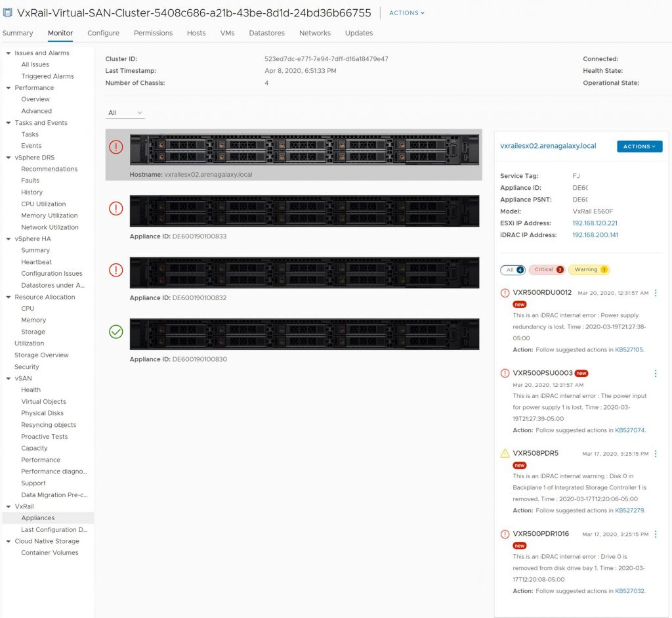Open KB527074 article link
The image size is (672, 618).
click(x=630, y=430)
